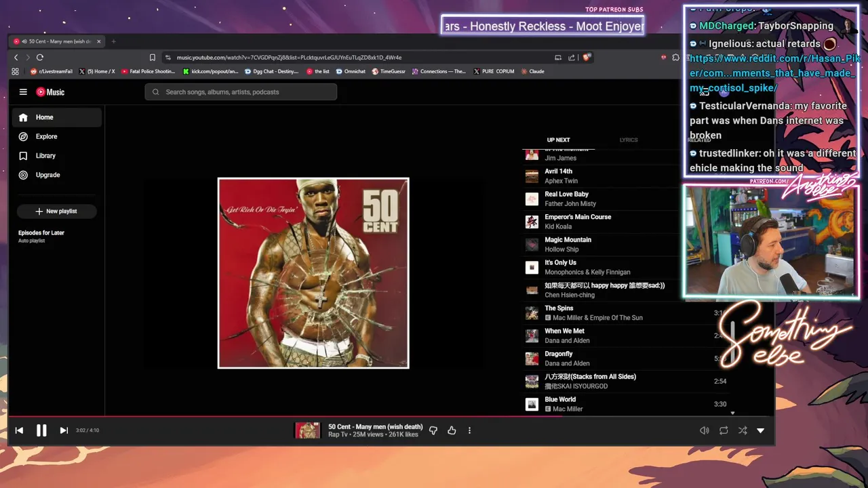Focus the search songs input field
The width and height of the screenshot is (868, 488).
point(241,92)
